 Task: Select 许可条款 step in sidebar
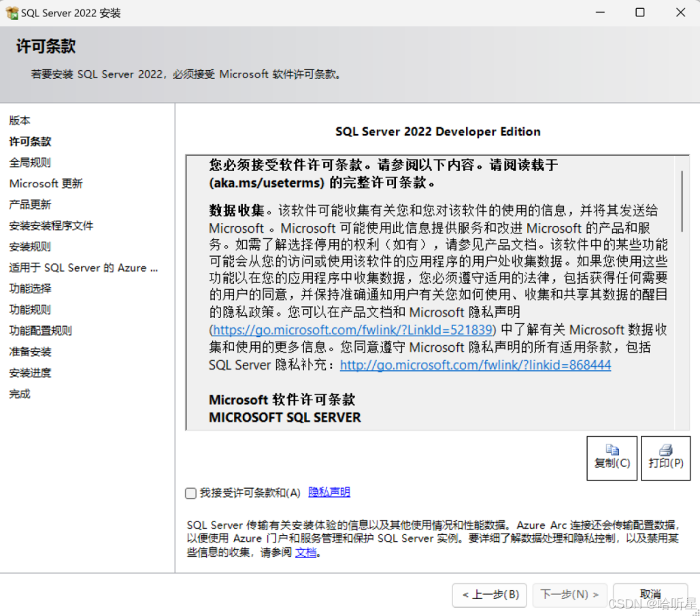coord(31,142)
